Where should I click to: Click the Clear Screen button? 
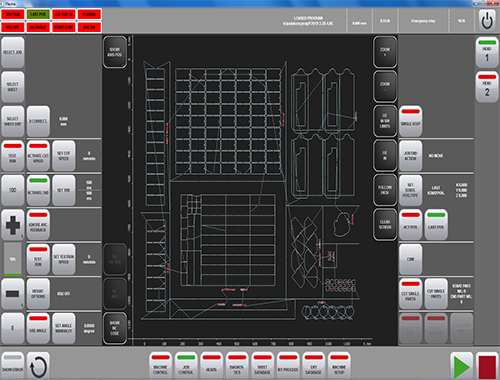point(385,224)
